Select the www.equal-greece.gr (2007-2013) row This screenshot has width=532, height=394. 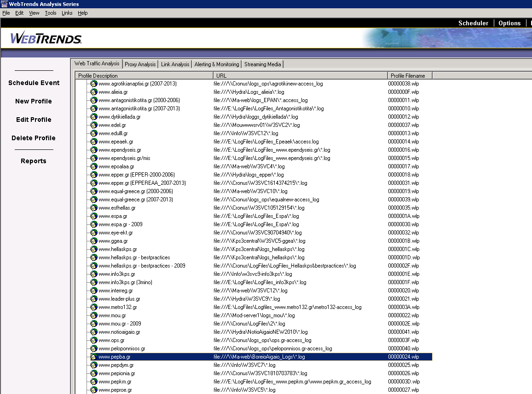pos(261,200)
